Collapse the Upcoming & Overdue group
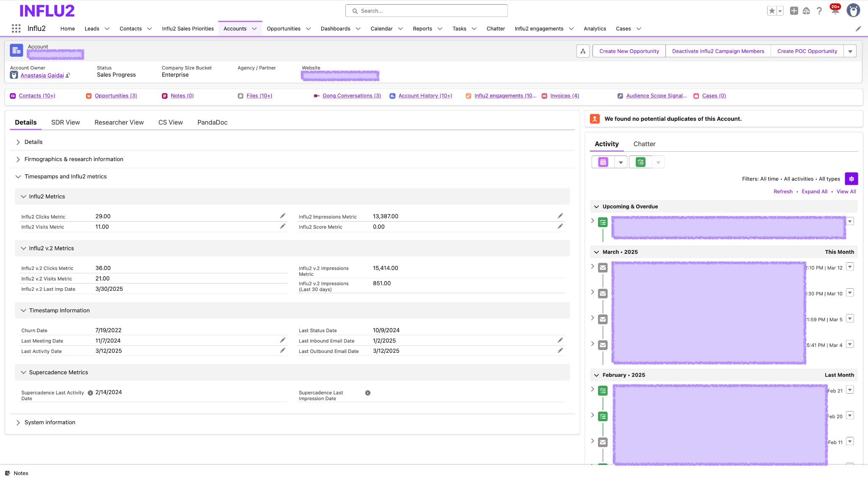 (x=596, y=207)
